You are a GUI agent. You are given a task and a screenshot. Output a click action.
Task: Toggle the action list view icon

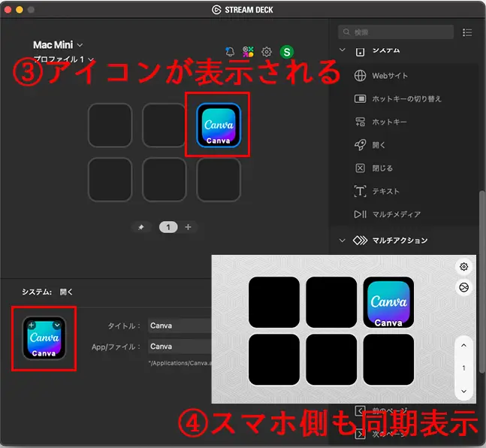click(x=467, y=32)
